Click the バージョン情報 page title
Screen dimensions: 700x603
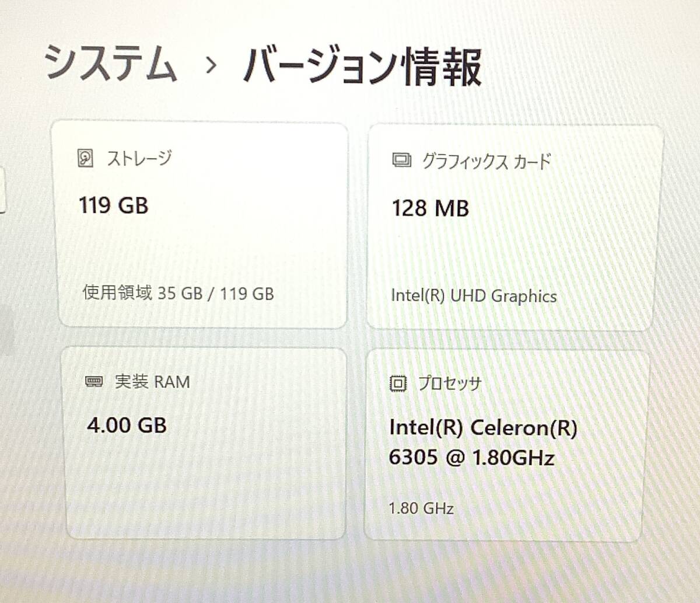[x=363, y=67]
